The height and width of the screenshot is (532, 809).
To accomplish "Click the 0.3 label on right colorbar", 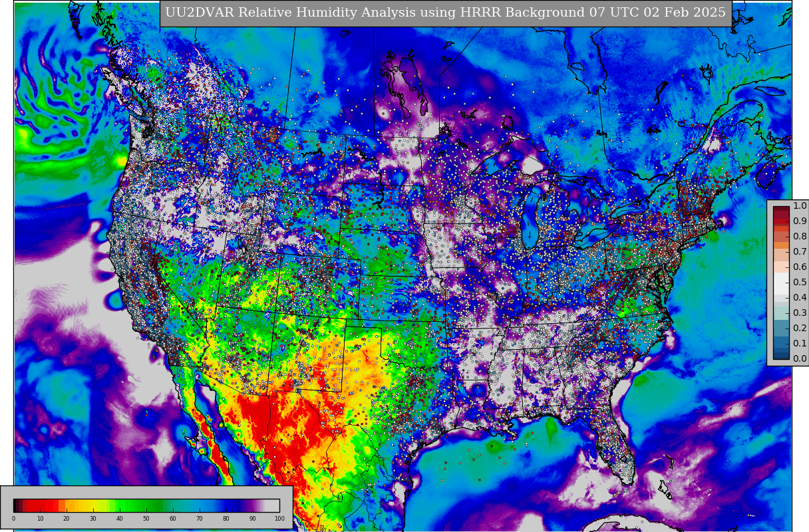I will click(x=800, y=313).
